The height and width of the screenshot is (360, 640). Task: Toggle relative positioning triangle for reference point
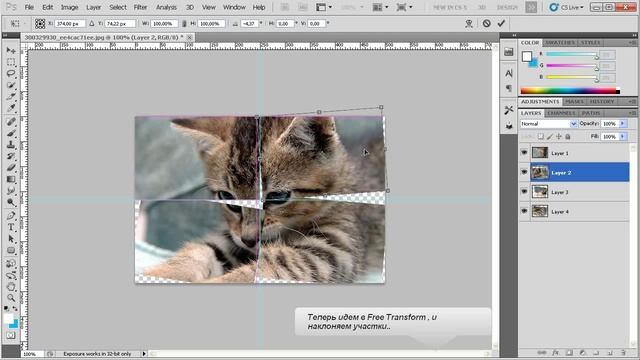click(x=92, y=24)
